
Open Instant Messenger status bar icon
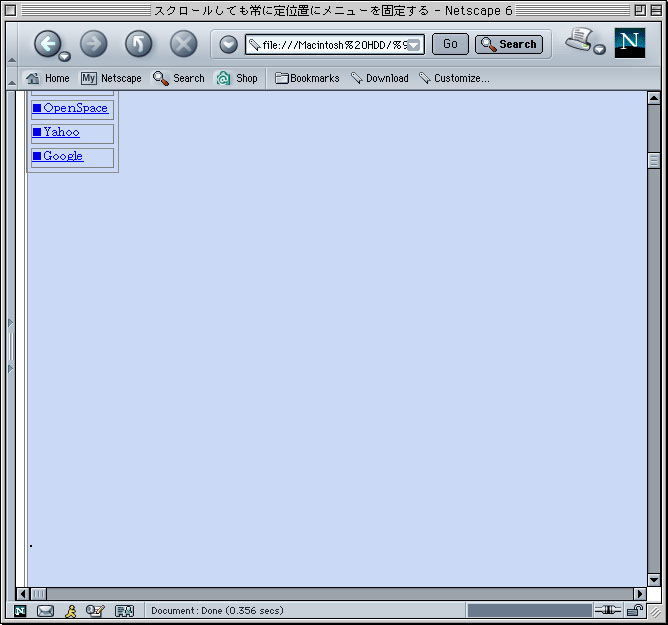click(x=71, y=611)
